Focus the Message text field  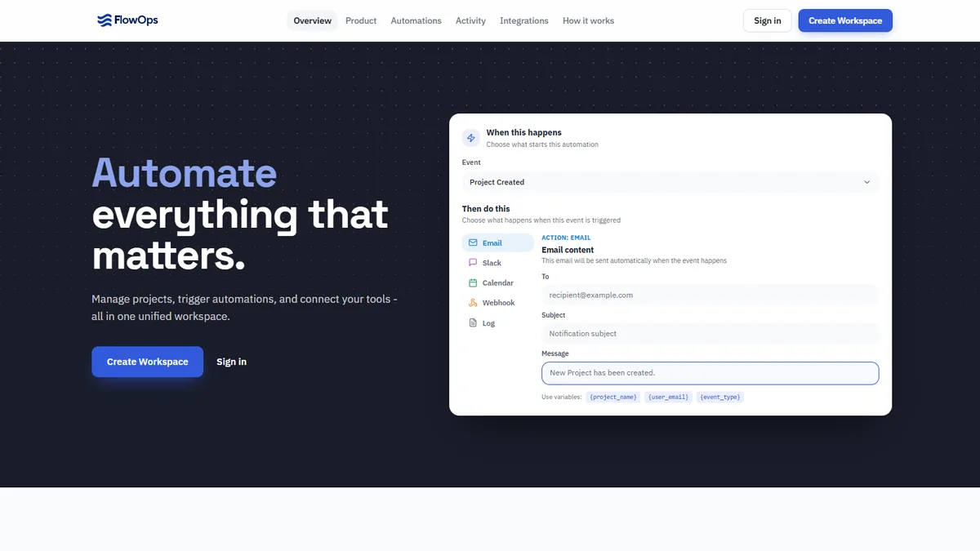[x=710, y=373]
